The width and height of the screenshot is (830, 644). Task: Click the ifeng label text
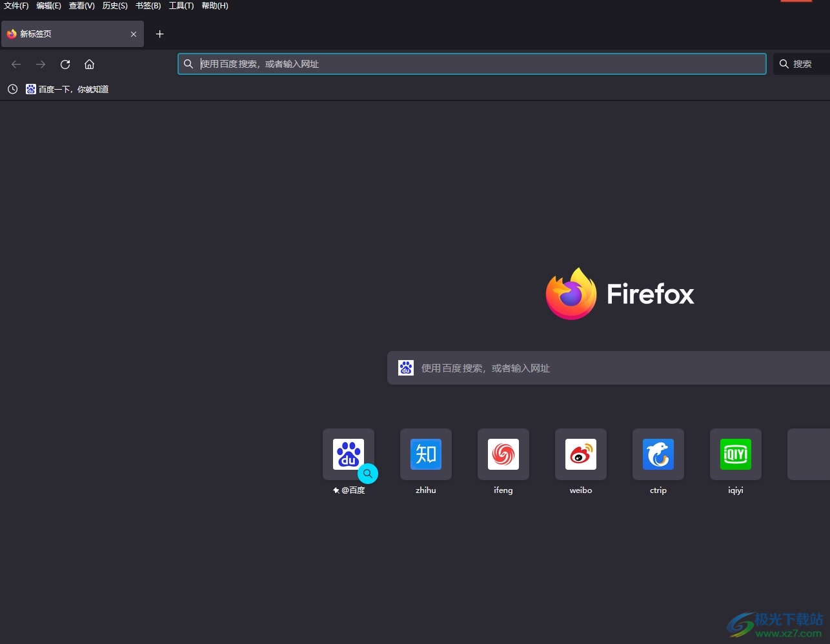(x=503, y=490)
